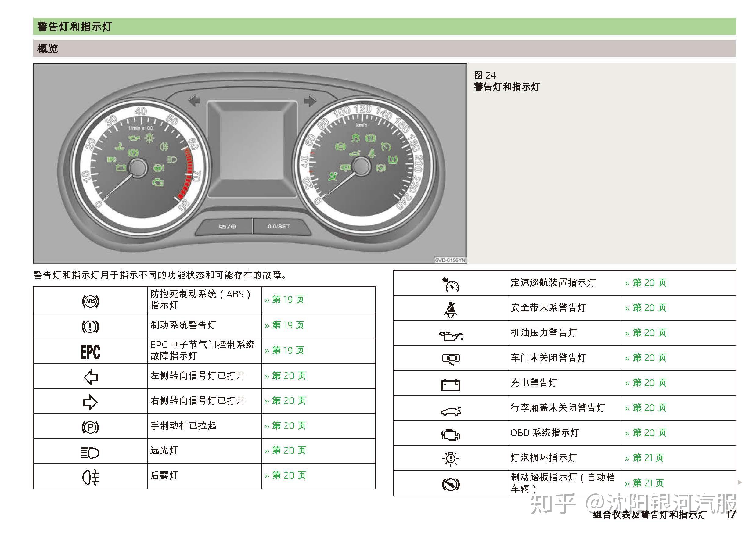The height and width of the screenshot is (534, 756).
Task: Follow page 20 link for 行李厢盖未关闭警告灯
Action: click(x=646, y=408)
